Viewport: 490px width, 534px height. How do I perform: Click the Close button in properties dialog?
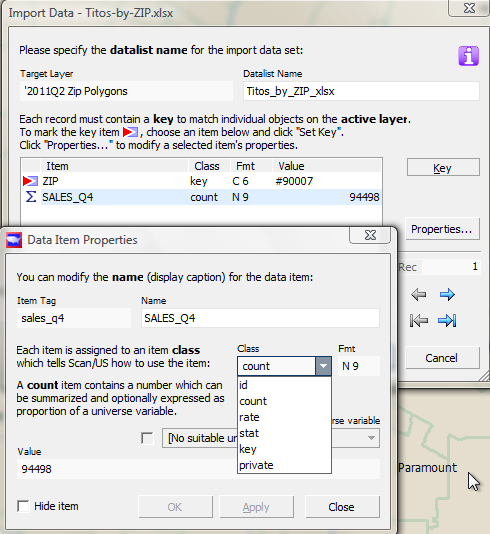[x=342, y=507]
